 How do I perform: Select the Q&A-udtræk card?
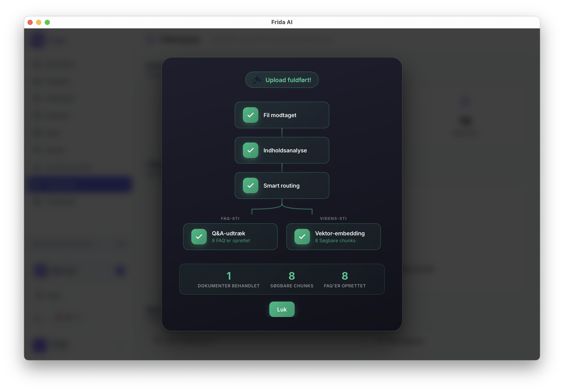[x=230, y=237]
